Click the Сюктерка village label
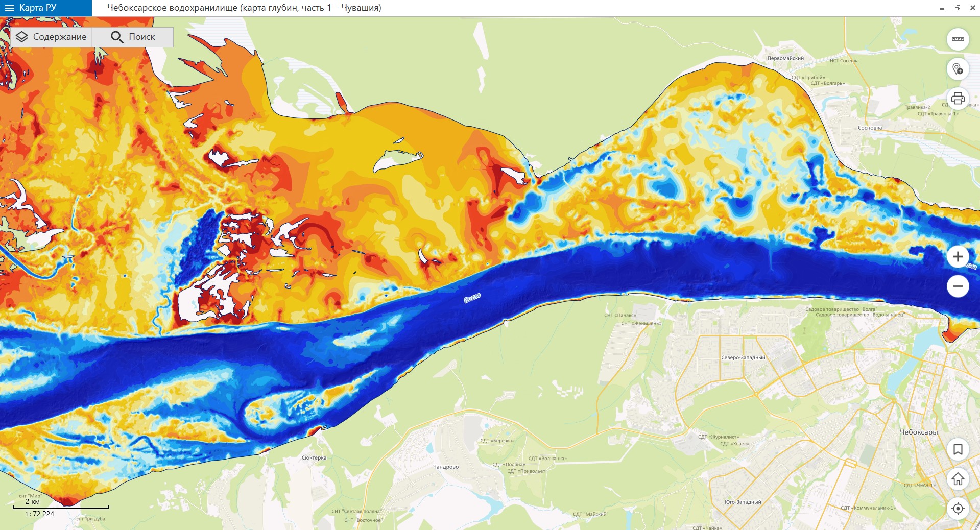The height and width of the screenshot is (530, 980). [x=314, y=457]
